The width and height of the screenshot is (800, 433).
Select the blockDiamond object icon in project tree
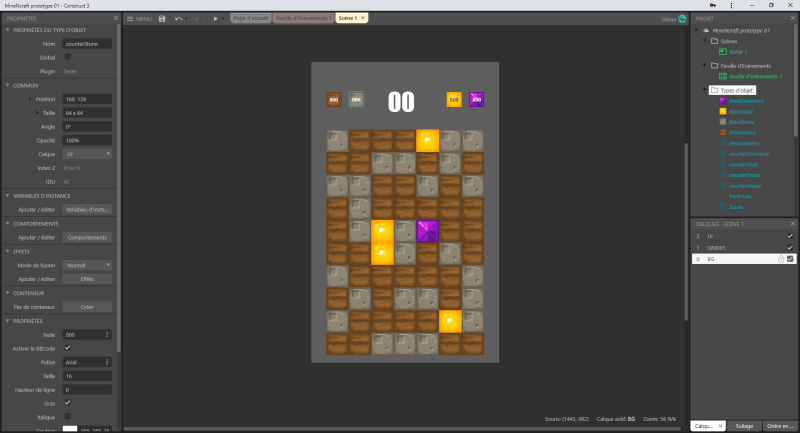pyautogui.click(x=722, y=101)
